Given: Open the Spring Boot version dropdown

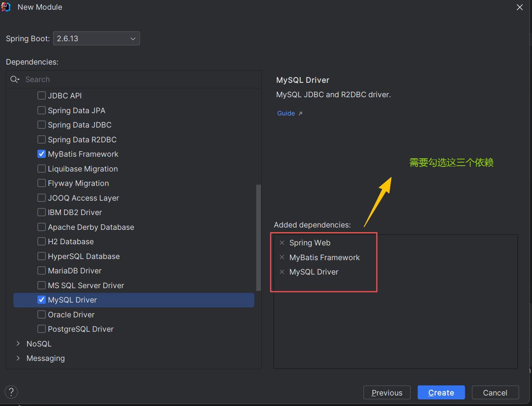Looking at the screenshot, I should click(x=96, y=38).
